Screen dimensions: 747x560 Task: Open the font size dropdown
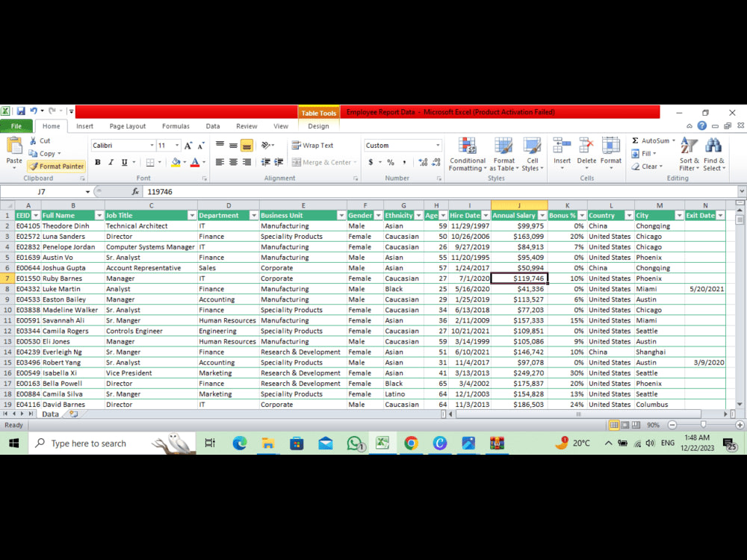177,146
